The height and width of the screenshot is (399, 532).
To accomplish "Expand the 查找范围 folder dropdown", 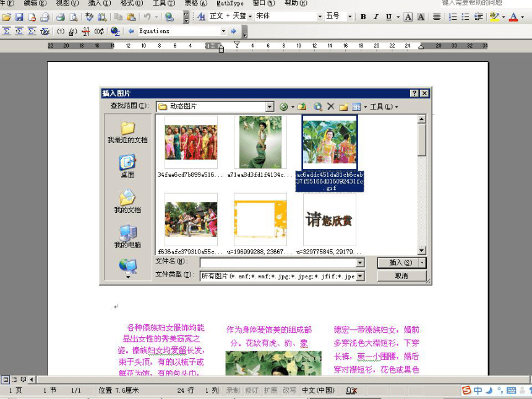I will pyautogui.click(x=269, y=107).
